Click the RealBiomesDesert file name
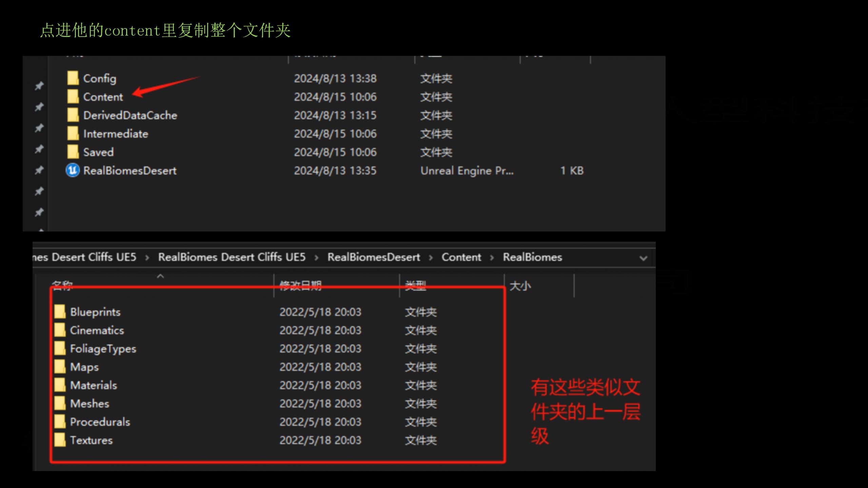 click(x=130, y=170)
